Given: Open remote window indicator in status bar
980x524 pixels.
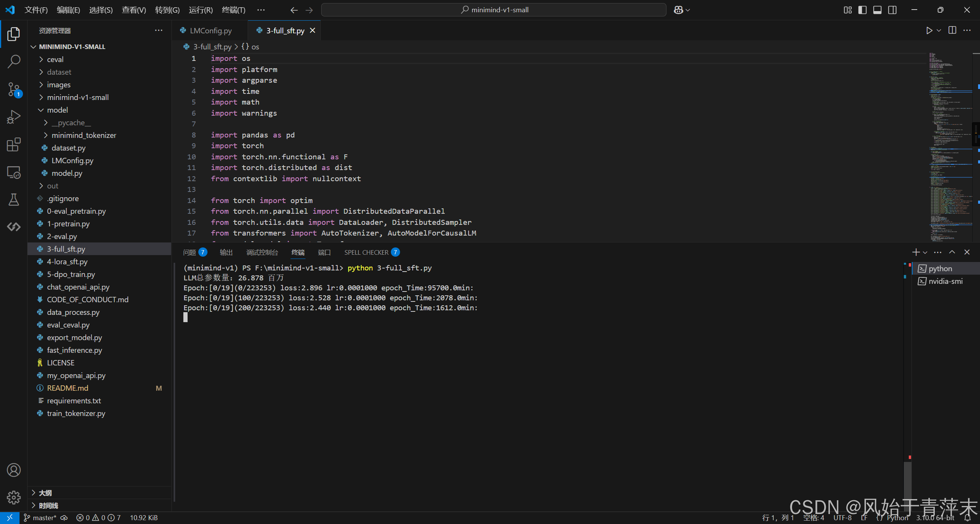Looking at the screenshot, I should tap(10, 517).
